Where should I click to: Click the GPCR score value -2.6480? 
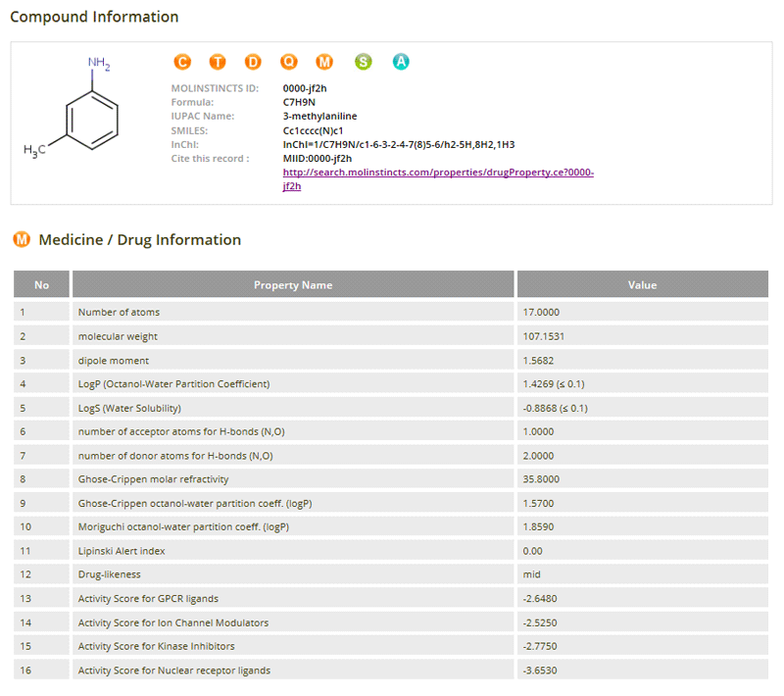(x=540, y=599)
